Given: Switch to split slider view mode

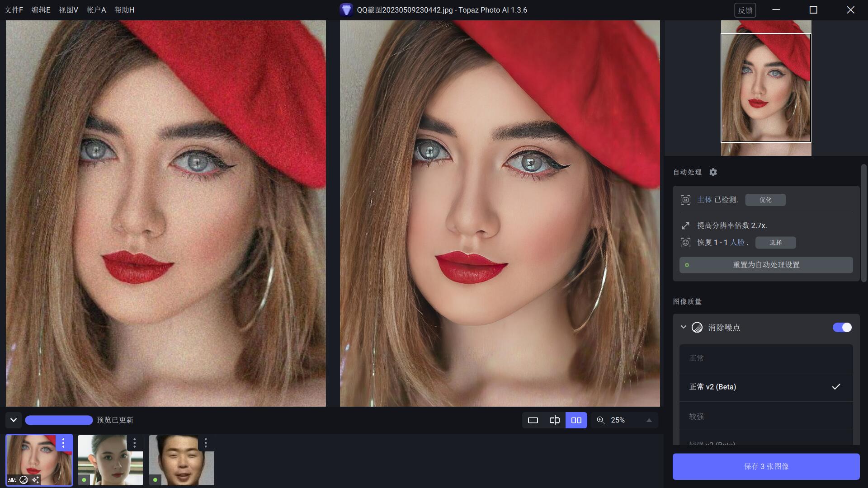Looking at the screenshot, I should pos(555,420).
